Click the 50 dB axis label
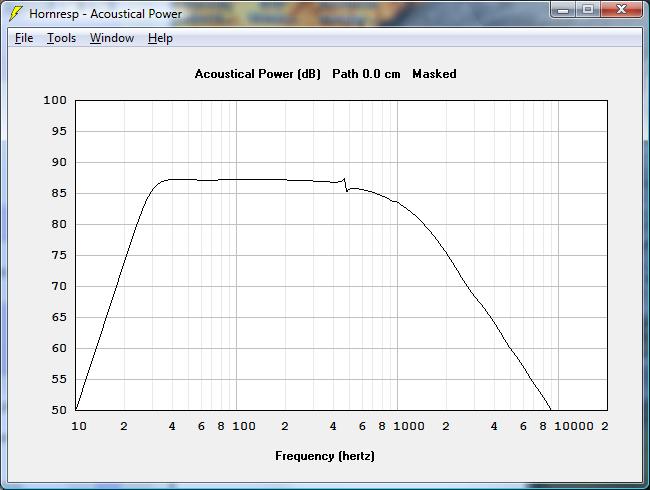Image resolution: width=650 pixels, height=490 pixels. click(59, 410)
